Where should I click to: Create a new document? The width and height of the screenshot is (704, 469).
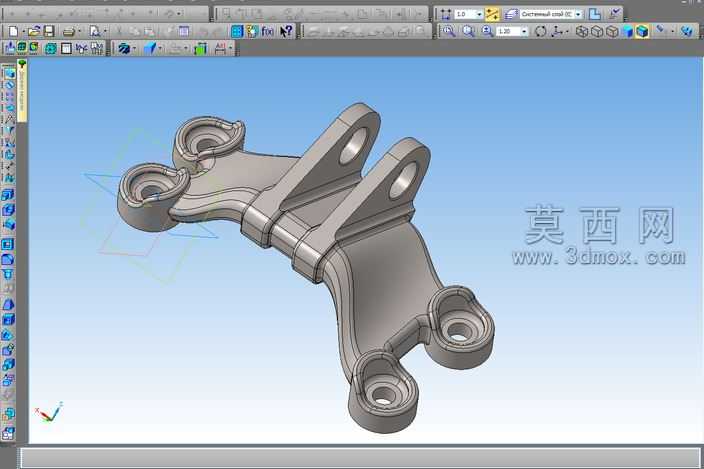pos(13,31)
